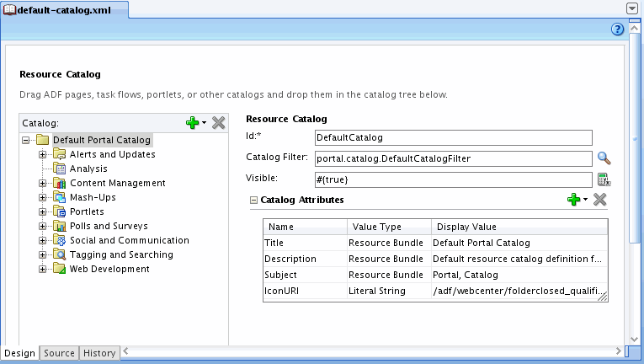Expand the Alerts and Updates folder
Viewport: 644px width, 364px height.
[x=42, y=155]
